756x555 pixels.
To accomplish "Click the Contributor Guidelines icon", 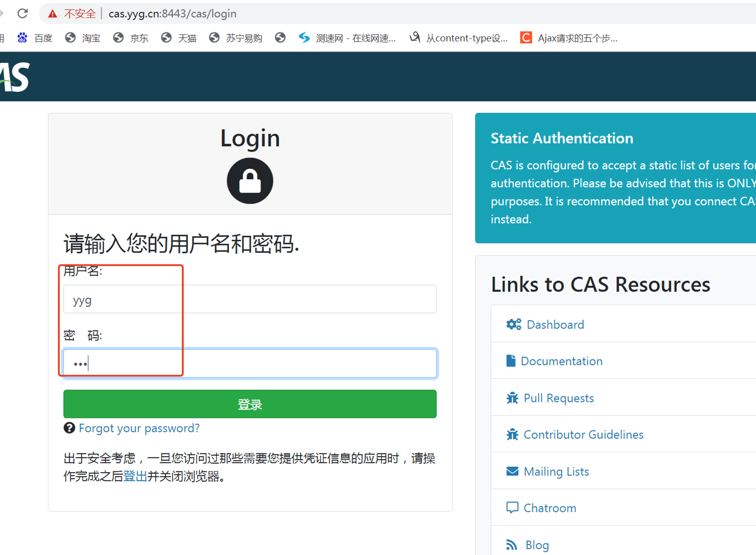I will click(x=513, y=434).
